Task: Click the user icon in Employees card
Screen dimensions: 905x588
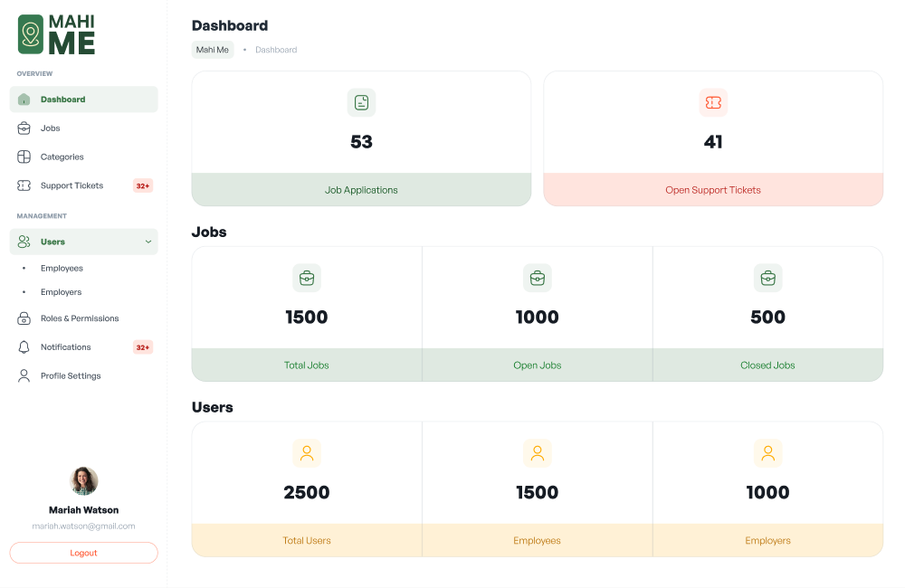Action: coord(538,453)
